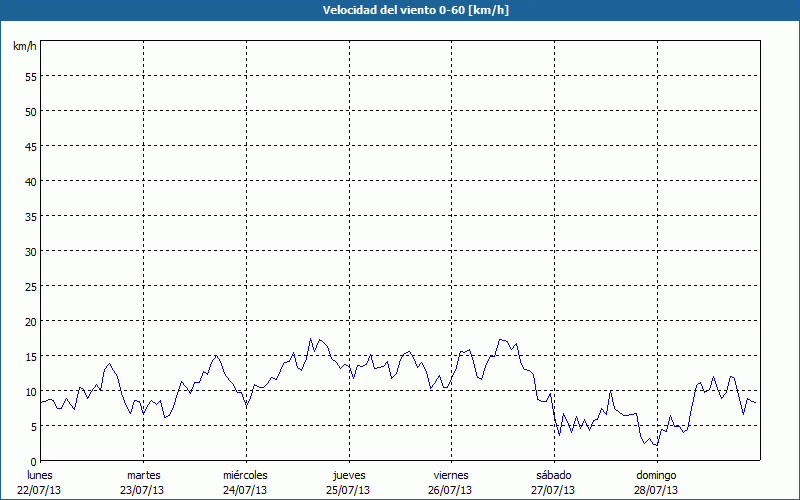
Task: Click the 20 Y-axis tick label
Action: tap(30, 321)
